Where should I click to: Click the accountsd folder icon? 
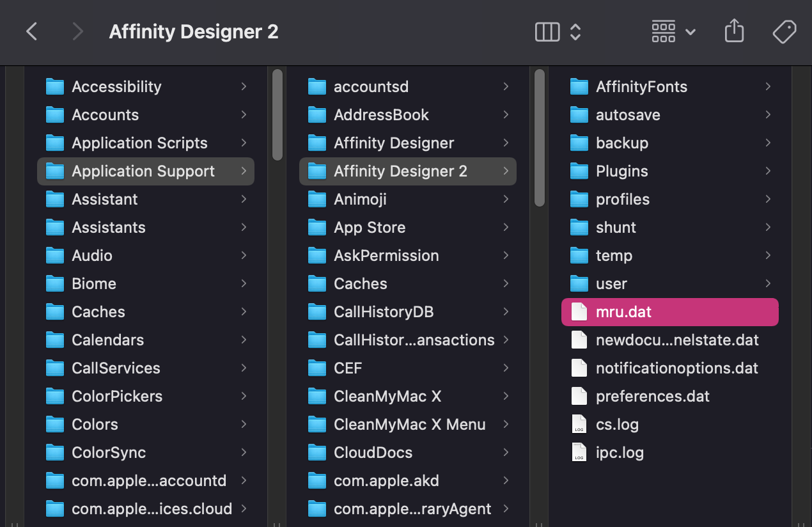coord(318,86)
